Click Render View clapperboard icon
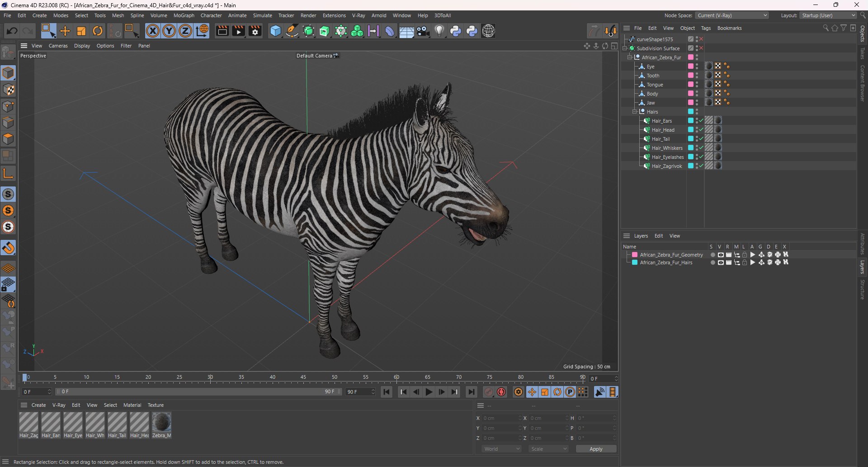 pyautogui.click(x=222, y=31)
